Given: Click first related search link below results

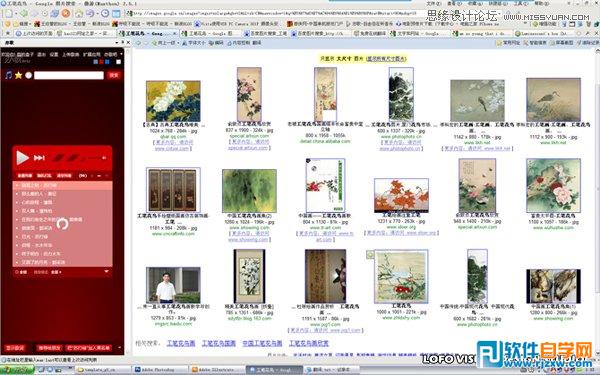Looking at the screenshot, I should coord(181,343).
